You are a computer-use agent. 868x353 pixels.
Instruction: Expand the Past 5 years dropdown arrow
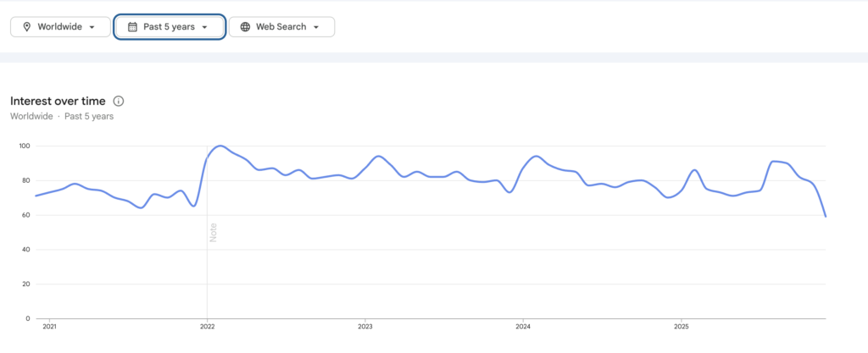click(205, 27)
